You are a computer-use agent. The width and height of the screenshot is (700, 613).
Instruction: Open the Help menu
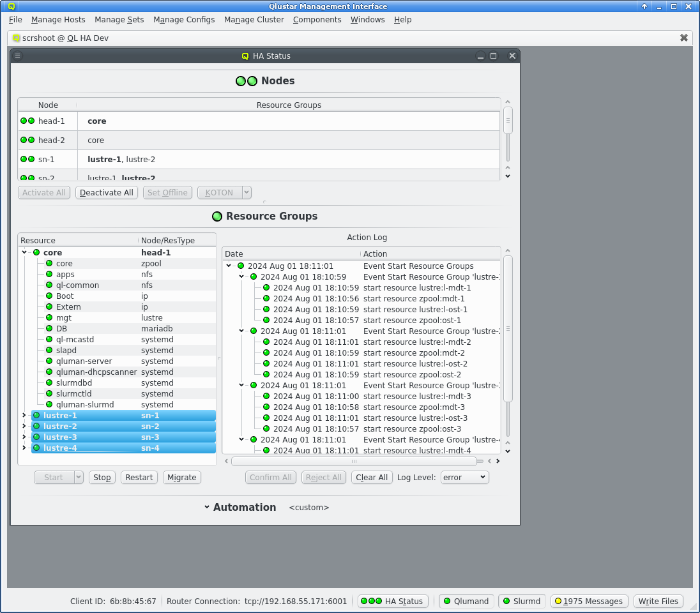point(402,20)
